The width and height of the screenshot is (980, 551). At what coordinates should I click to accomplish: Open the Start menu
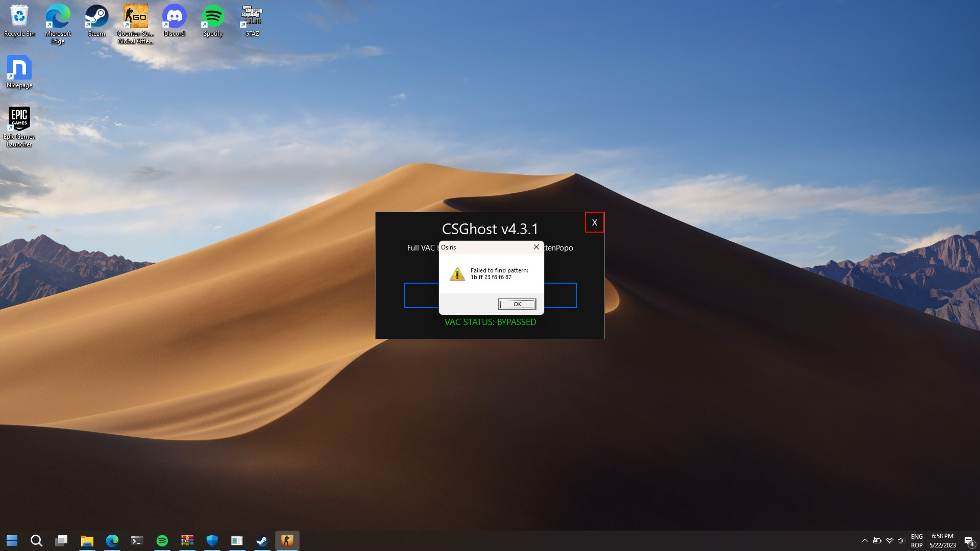tap(11, 540)
